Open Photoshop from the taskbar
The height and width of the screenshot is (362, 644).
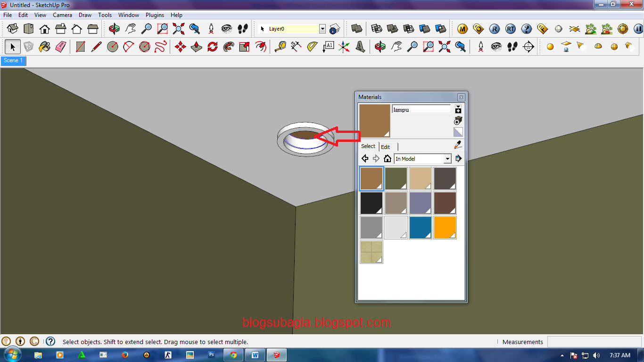coord(211,355)
